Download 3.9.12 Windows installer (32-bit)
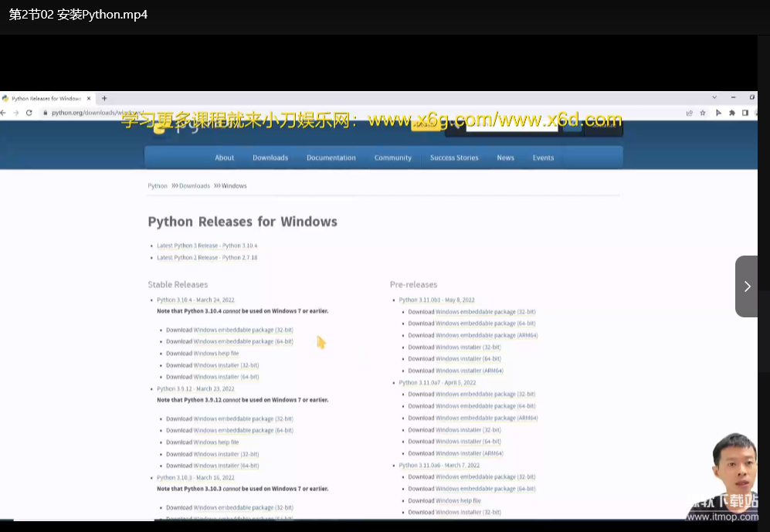770x532 pixels. coord(226,454)
